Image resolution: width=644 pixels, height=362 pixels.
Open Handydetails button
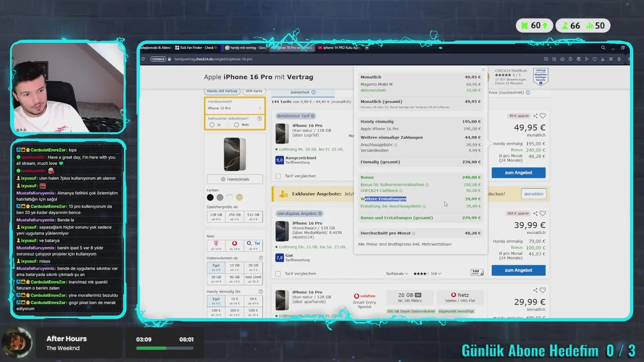(x=235, y=179)
